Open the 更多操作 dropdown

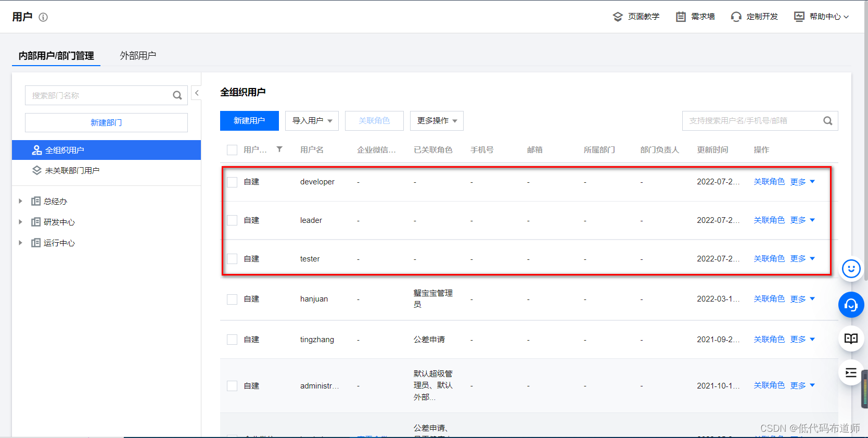coord(437,121)
